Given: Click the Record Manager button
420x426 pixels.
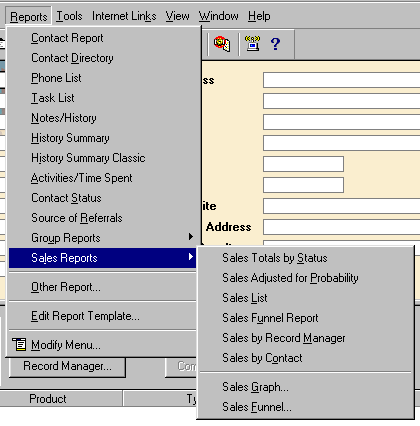Looking at the screenshot, I should coord(67,366).
